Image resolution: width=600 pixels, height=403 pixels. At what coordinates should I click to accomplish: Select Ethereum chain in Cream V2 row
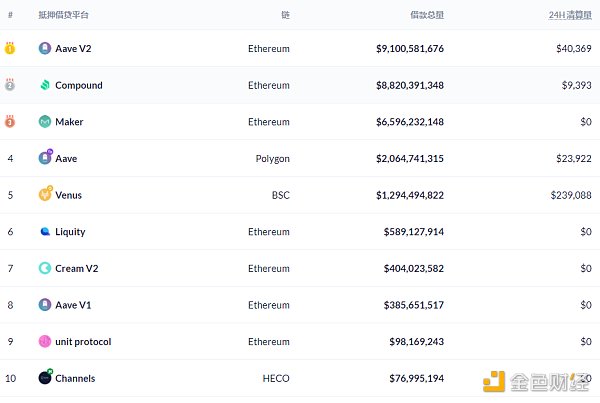(x=269, y=268)
